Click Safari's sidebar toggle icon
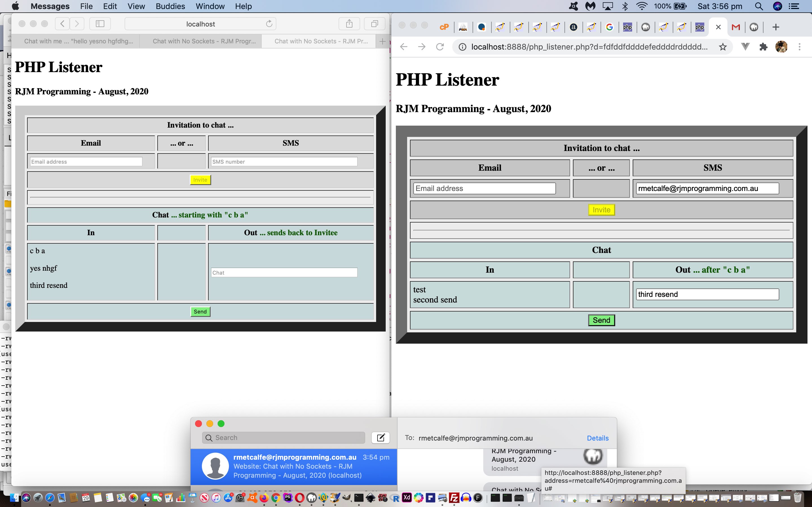This screenshot has height=507, width=812. point(100,24)
